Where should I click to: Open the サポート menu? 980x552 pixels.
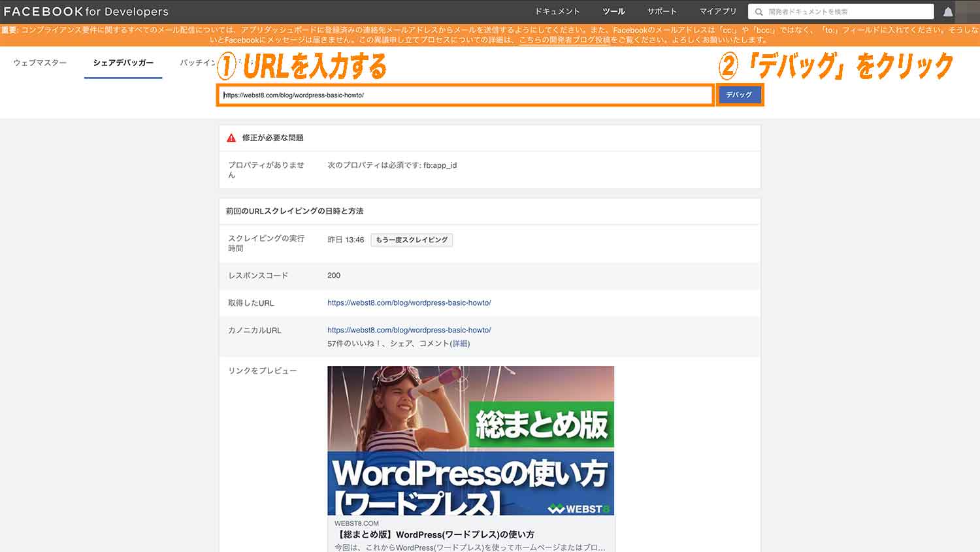click(x=662, y=12)
